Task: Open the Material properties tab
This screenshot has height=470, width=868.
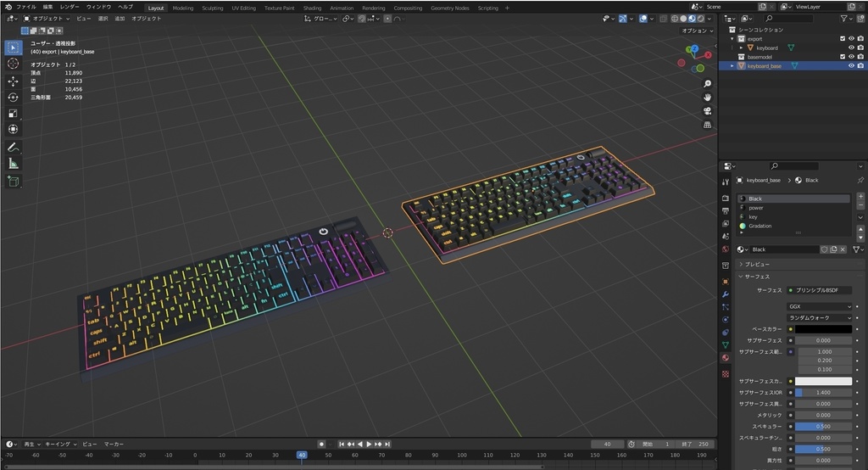Action: [x=726, y=358]
